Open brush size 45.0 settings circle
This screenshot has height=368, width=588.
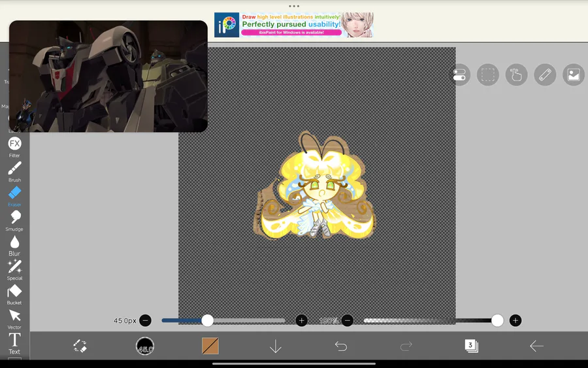tap(145, 346)
